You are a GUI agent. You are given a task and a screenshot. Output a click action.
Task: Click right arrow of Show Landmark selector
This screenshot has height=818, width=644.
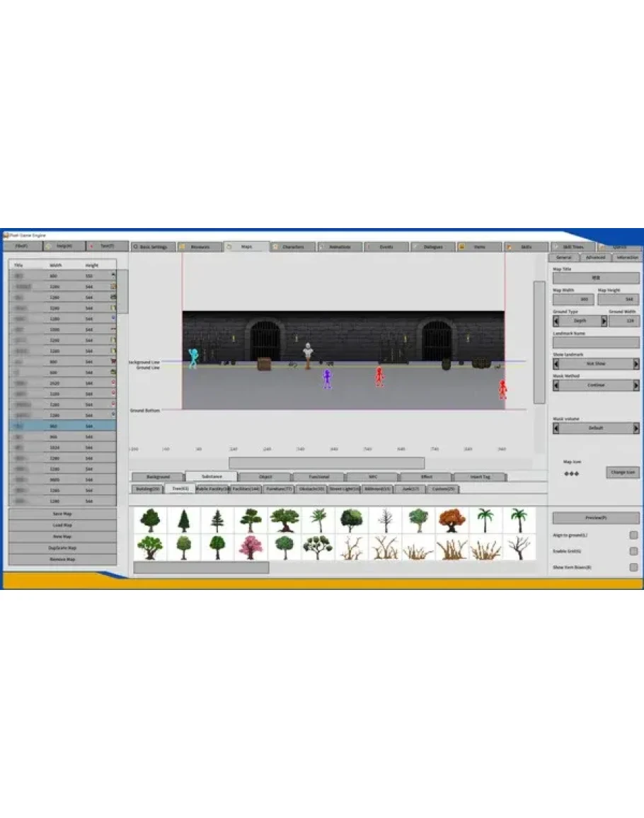[x=636, y=364]
